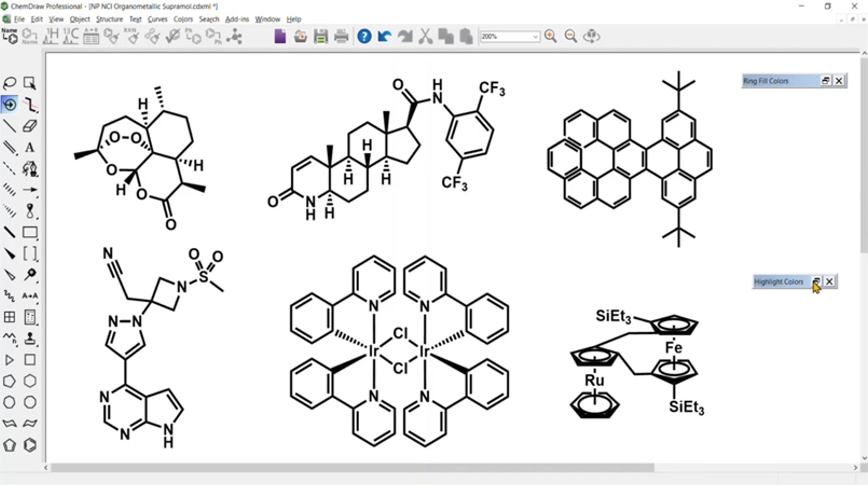Toggle the Marquee selection tool

[x=30, y=83]
